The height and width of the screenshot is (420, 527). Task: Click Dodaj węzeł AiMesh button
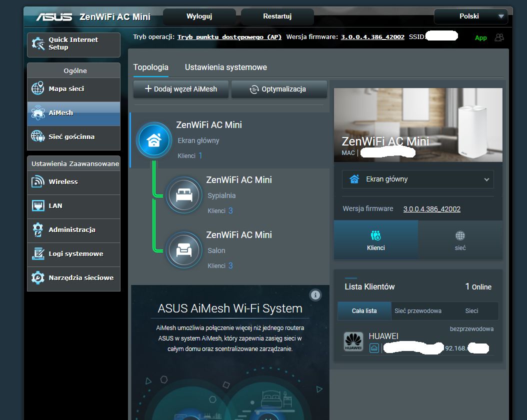pyautogui.click(x=181, y=89)
